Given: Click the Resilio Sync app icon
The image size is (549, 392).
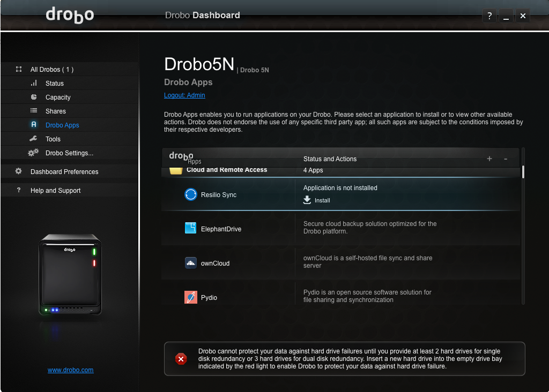Looking at the screenshot, I should [x=191, y=194].
